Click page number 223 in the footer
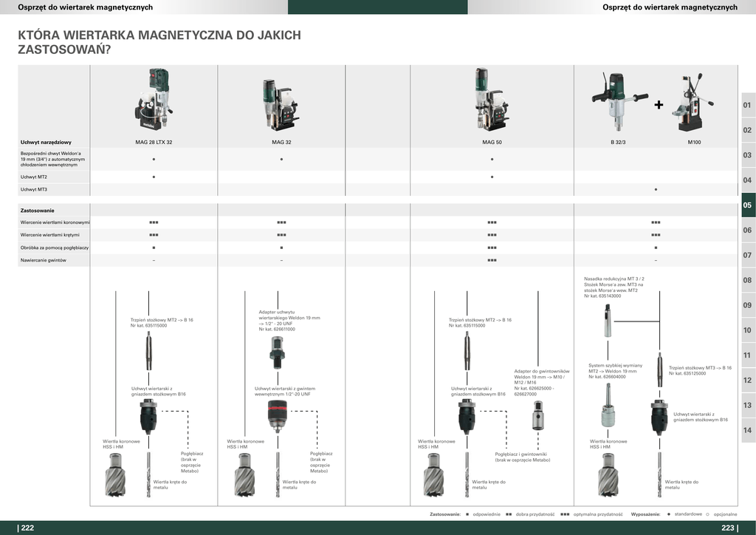 click(729, 528)
